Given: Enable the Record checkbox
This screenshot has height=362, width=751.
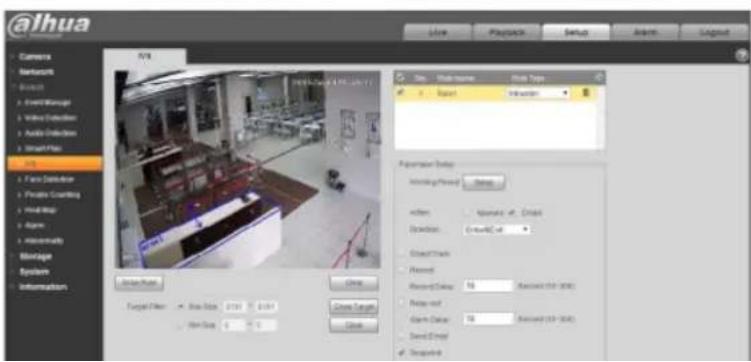Looking at the screenshot, I should pyautogui.click(x=401, y=270).
